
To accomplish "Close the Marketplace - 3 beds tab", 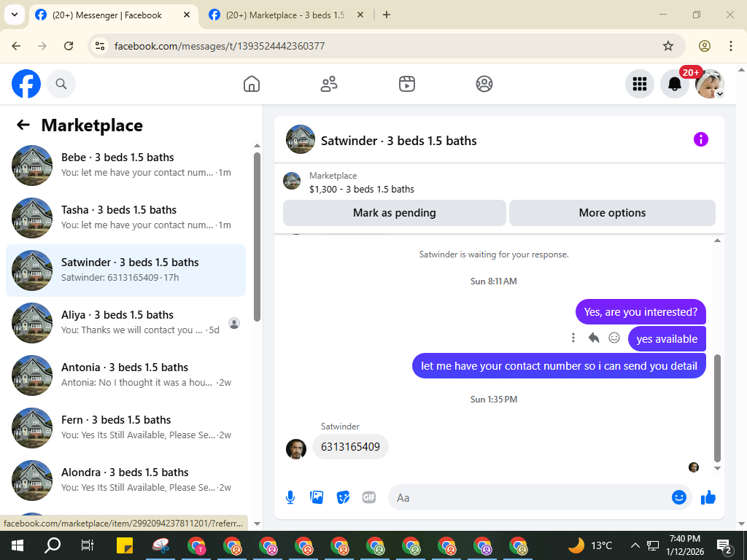I will pos(360,15).
